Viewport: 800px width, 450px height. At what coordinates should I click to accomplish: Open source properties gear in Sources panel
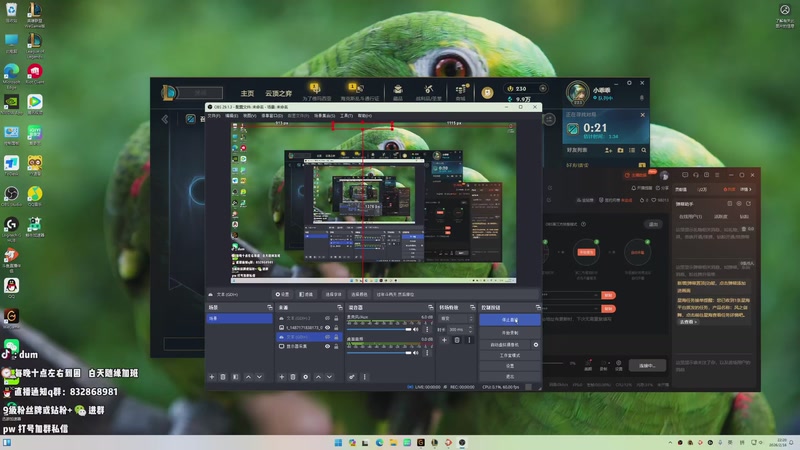click(303, 377)
